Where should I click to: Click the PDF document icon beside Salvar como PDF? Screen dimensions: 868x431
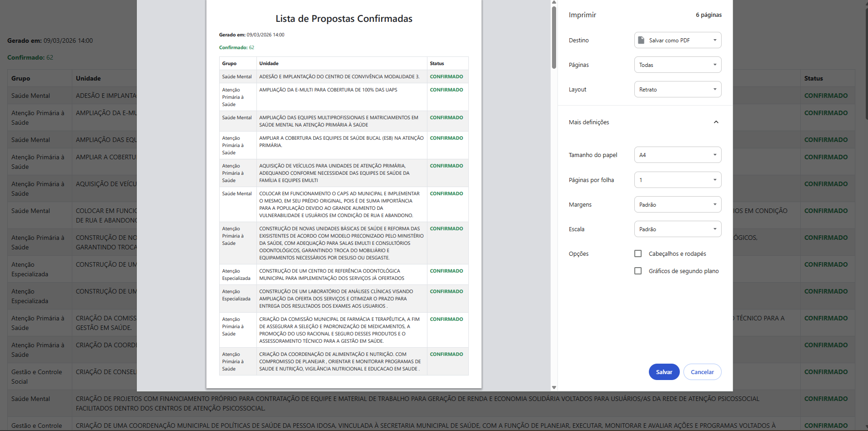(642, 40)
